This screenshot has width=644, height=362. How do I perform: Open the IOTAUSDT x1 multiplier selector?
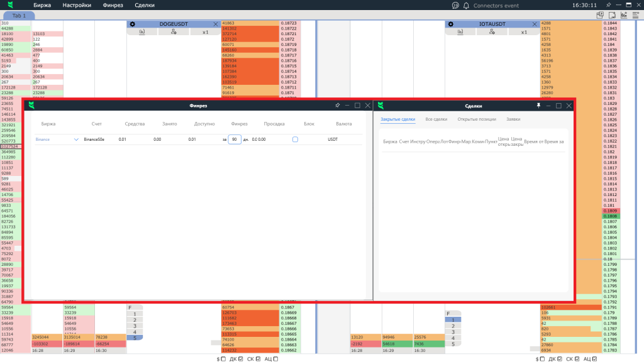pos(523,32)
